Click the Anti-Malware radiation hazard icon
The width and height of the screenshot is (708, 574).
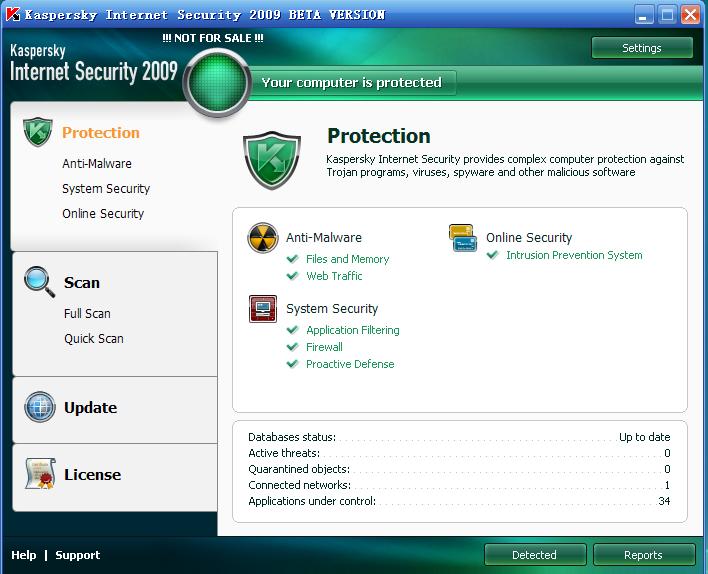click(263, 238)
